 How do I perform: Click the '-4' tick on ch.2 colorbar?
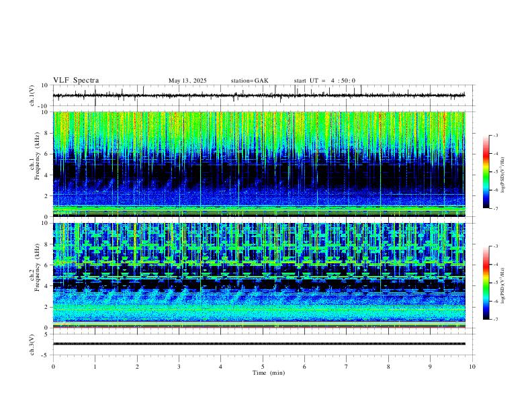(496, 265)
